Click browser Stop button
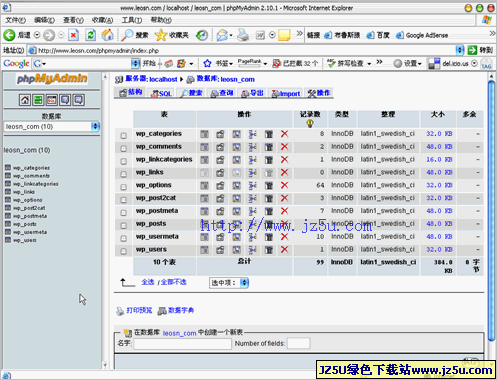The width and height of the screenshot is (497, 380). tap(74, 35)
